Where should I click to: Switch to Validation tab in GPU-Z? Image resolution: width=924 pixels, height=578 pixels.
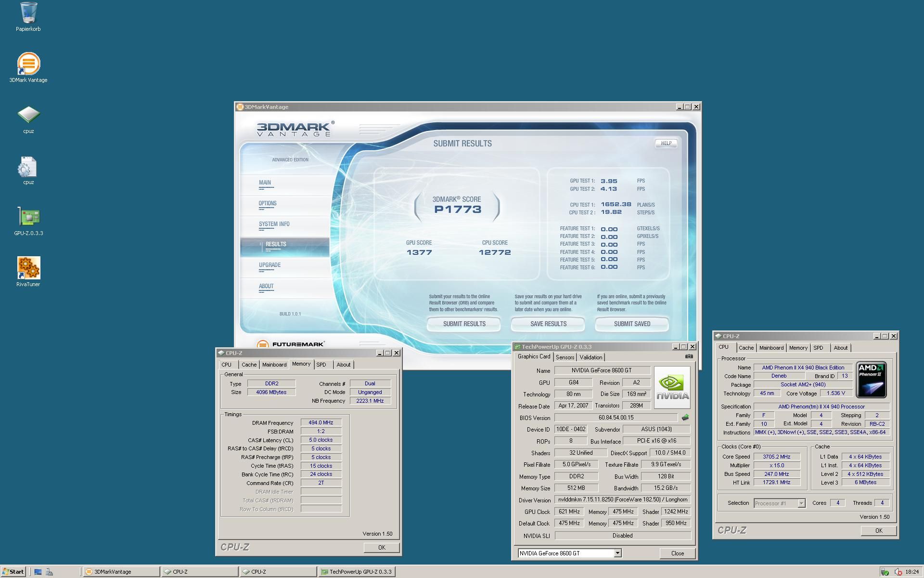590,357
